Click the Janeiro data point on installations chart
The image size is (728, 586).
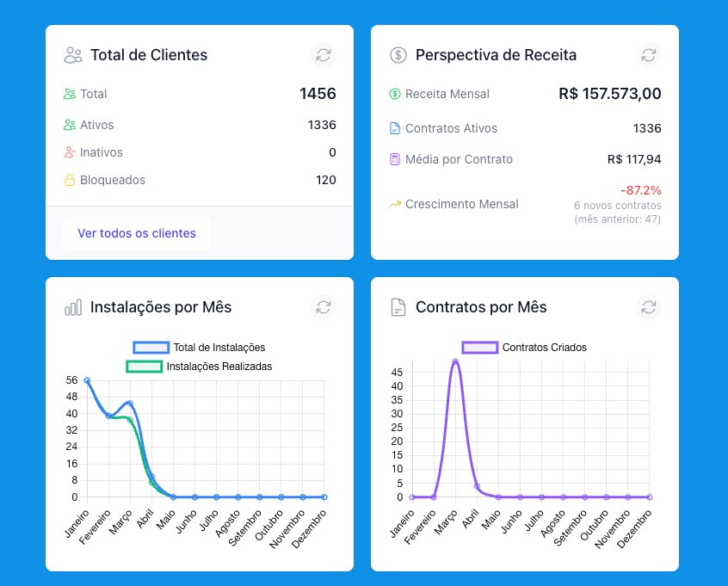(87, 380)
